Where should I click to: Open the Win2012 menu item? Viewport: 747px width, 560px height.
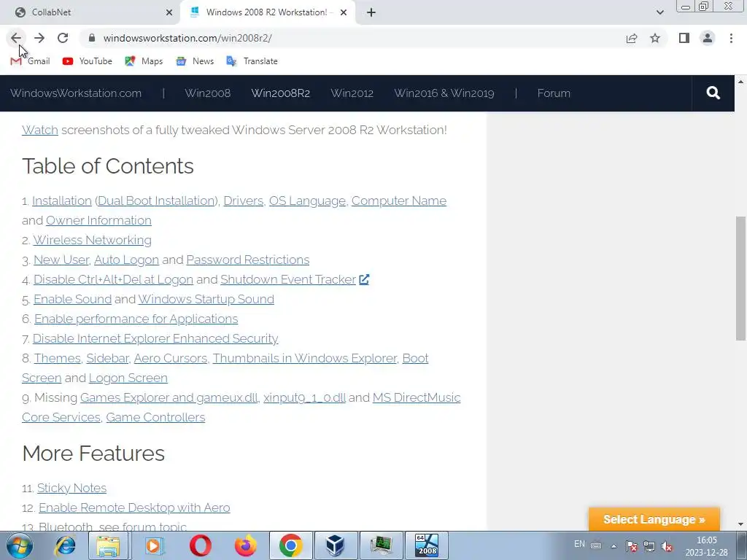click(x=352, y=93)
